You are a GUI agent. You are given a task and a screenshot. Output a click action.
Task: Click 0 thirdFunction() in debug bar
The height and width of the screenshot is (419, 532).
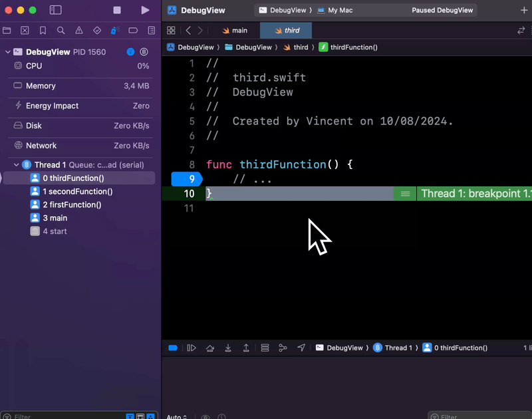point(455,348)
